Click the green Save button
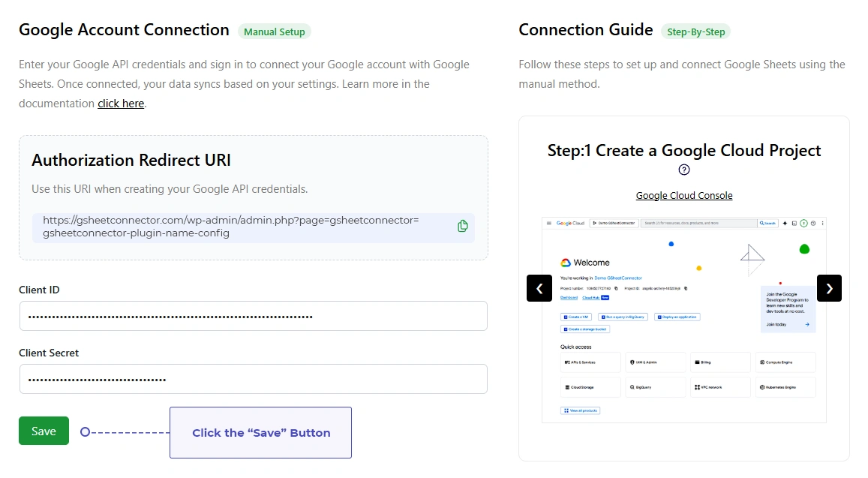The image size is (868, 478). 44,431
